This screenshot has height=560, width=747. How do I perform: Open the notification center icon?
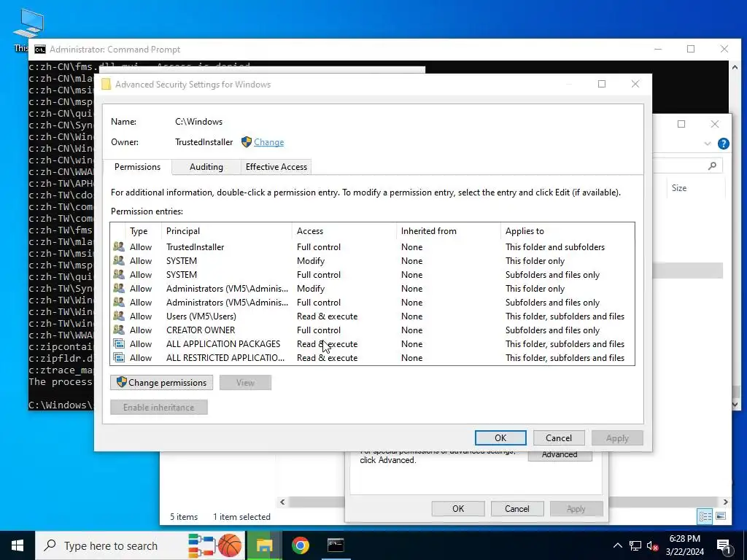coord(724,545)
